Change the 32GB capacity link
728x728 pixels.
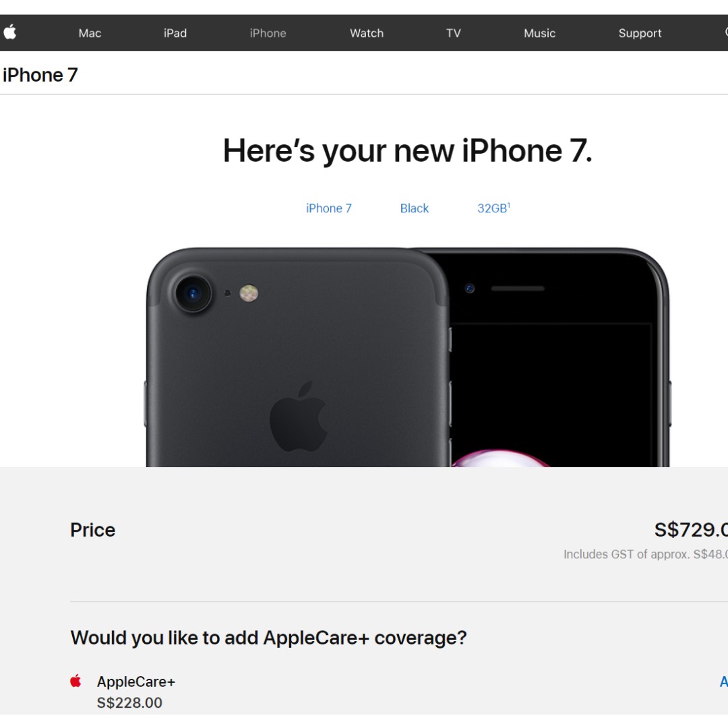click(x=493, y=208)
